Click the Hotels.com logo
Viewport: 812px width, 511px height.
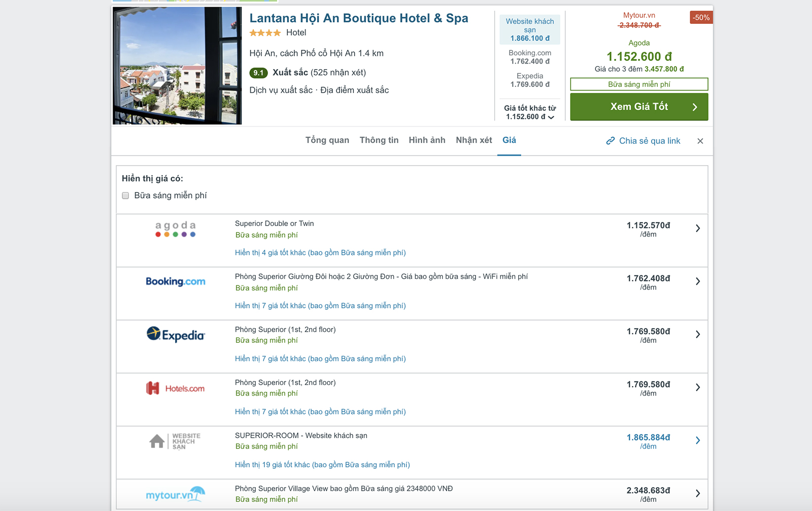[x=176, y=389]
